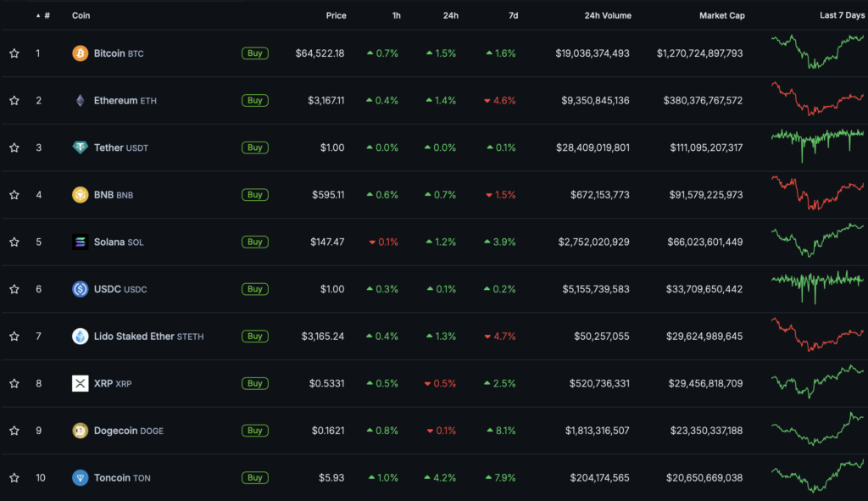Click the Solana logo icon

pos(80,242)
